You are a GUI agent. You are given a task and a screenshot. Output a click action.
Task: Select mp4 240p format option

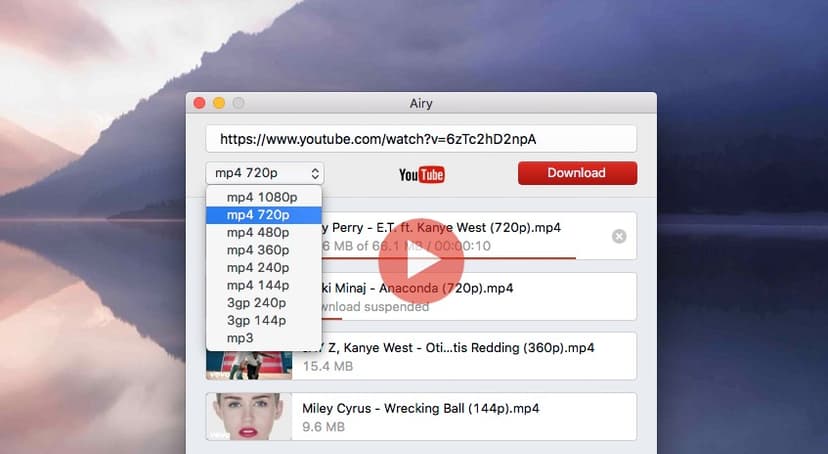[x=264, y=268]
